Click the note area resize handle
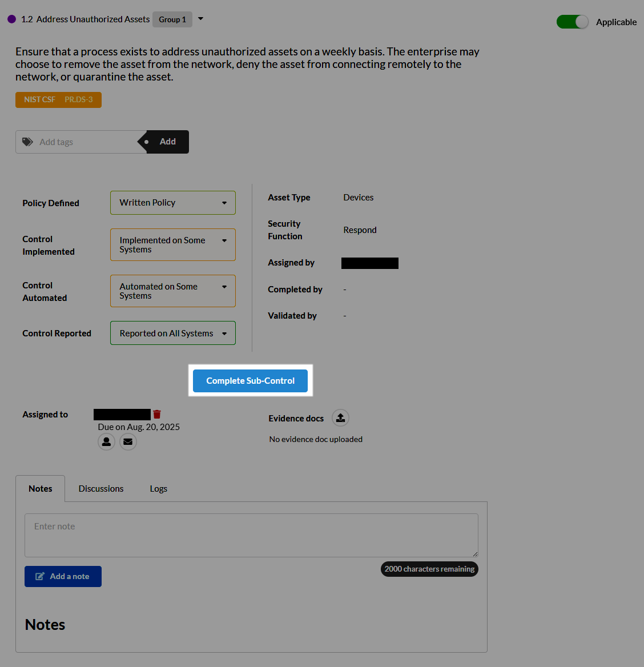Image resolution: width=644 pixels, height=667 pixels. [x=475, y=554]
